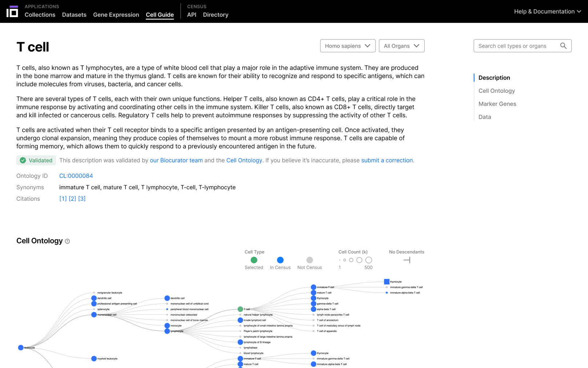588x368 pixels.
Task: Select the green T cell node in graph
Action: tap(240, 309)
